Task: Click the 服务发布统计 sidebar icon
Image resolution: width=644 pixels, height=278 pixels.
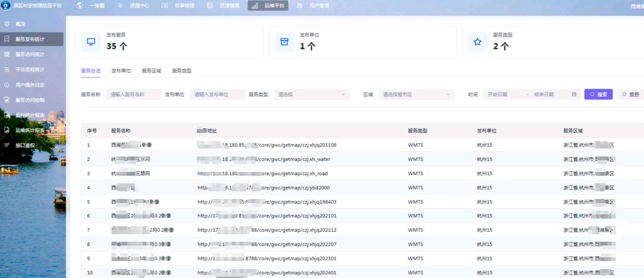Action: [x=7, y=39]
